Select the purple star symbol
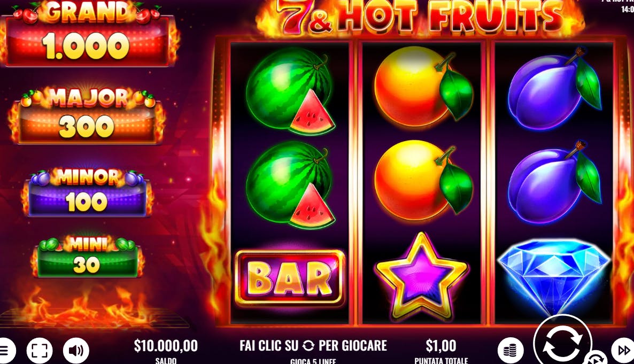Screen dimensions: 634x364 point(421,276)
